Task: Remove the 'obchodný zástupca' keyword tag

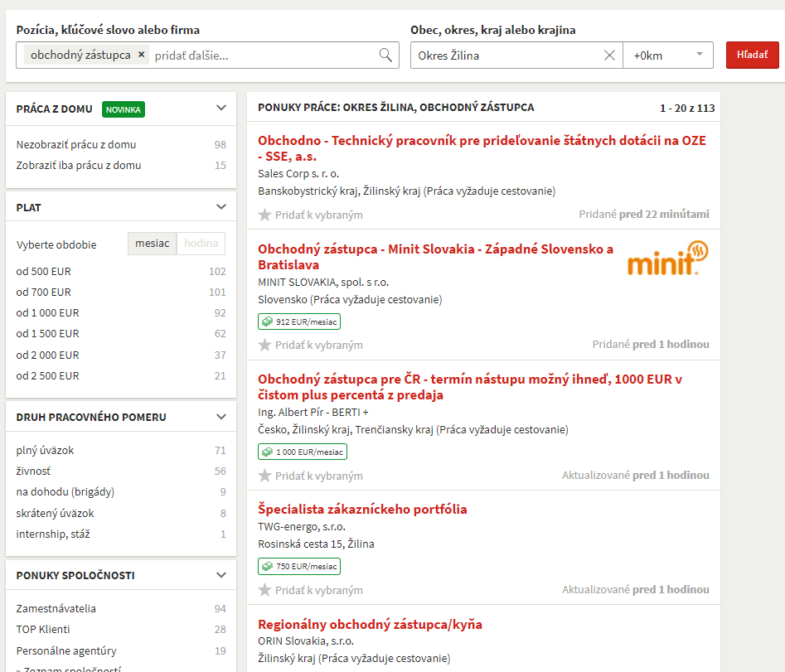Action: [141, 55]
